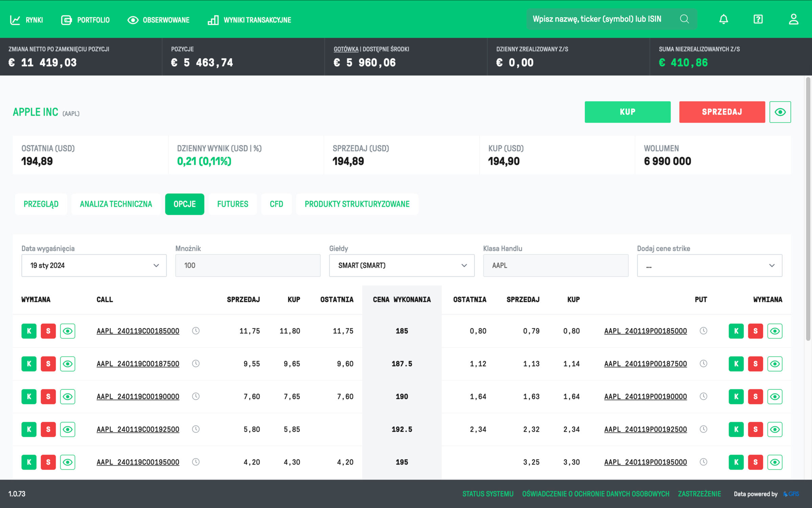Sell with S icon for call 190000
Screen dimensions: 812x508
click(x=48, y=397)
